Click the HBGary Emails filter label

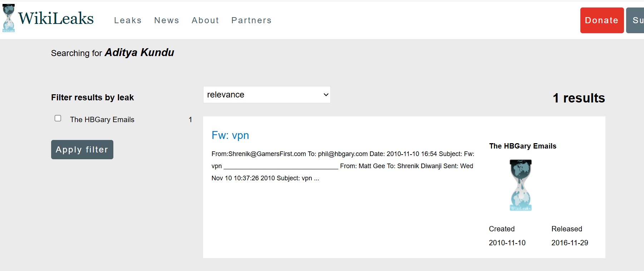tap(102, 120)
